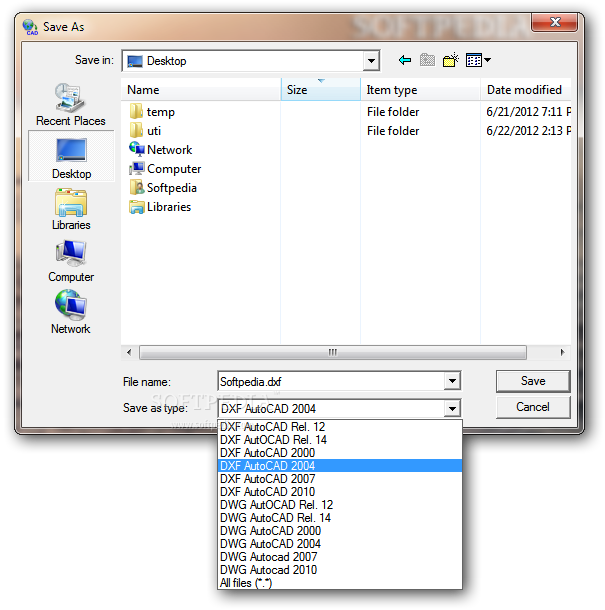Select the Softpedia user folder
This screenshot has height=610, width=605.
coord(163,188)
